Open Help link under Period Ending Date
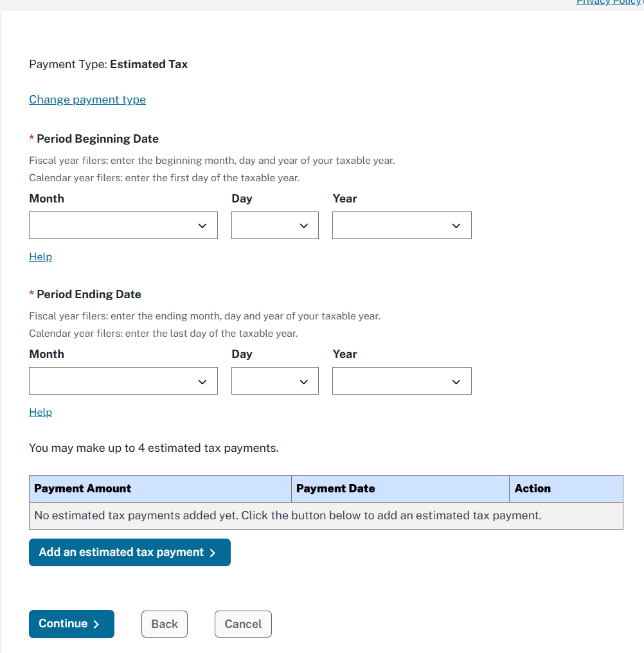This screenshot has height=653, width=644. 40,413
